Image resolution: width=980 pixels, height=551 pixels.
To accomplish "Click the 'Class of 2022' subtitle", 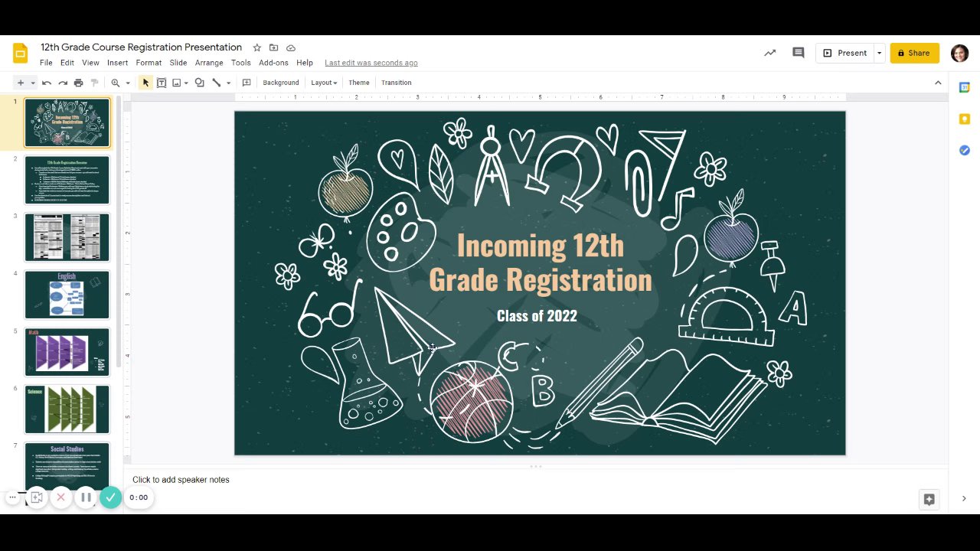I will (537, 315).
